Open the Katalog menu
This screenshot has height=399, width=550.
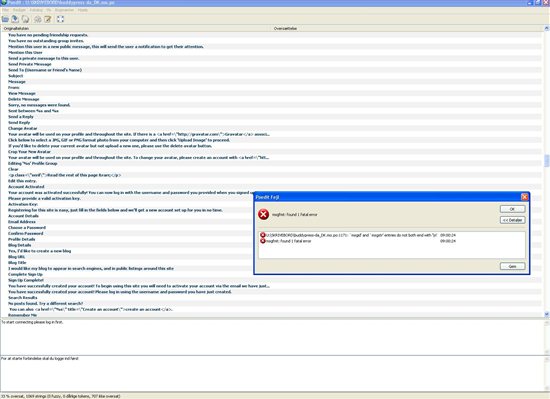36,10
